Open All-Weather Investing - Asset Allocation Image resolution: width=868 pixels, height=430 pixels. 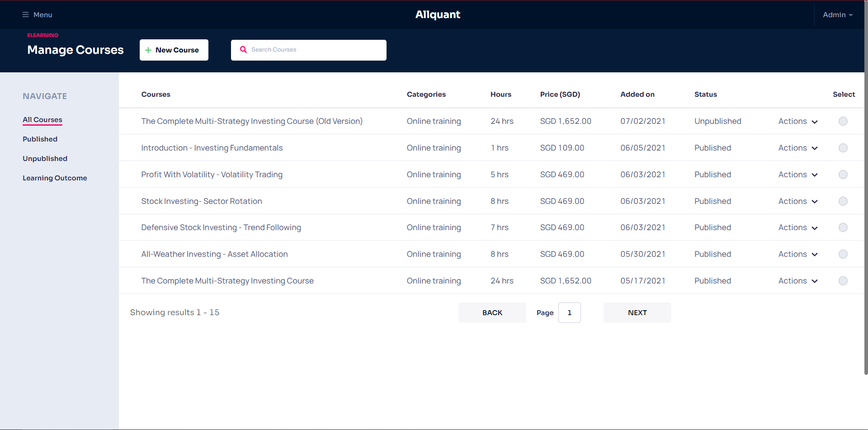click(214, 254)
